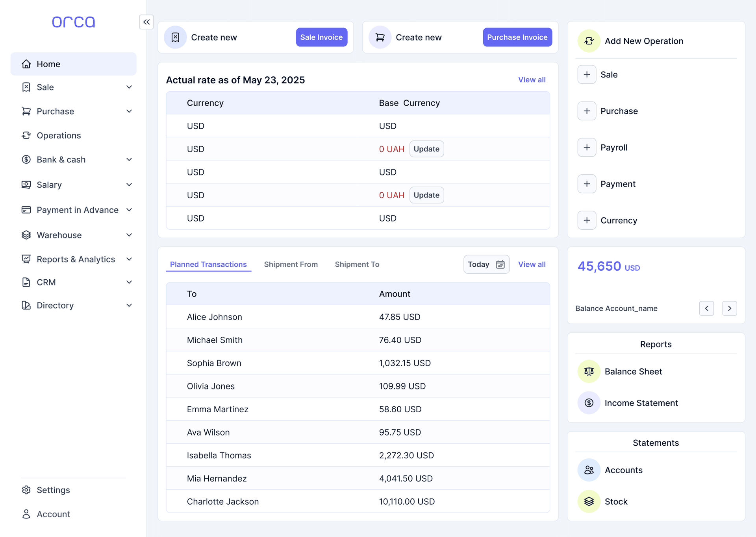The height and width of the screenshot is (537, 756).
Task: Click the CRM icon in the sidebar
Action: click(x=26, y=282)
